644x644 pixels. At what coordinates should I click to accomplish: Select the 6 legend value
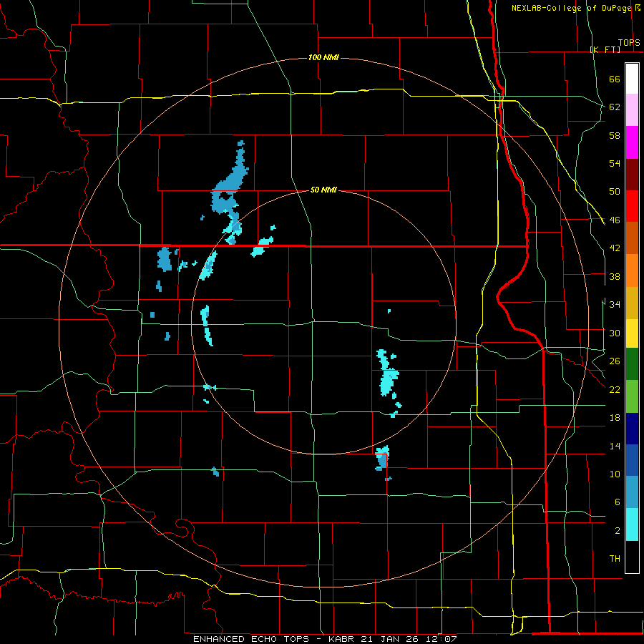pyautogui.click(x=618, y=502)
